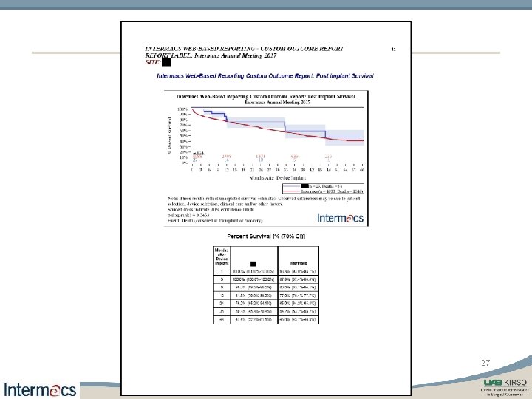Click the redacted site box in table header

(x=253, y=263)
